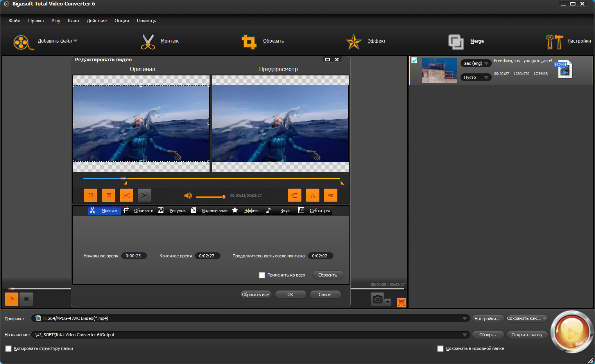595x364 pixels.
Task: Expand the snapshot options arrow
Action: [x=388, y=302]
